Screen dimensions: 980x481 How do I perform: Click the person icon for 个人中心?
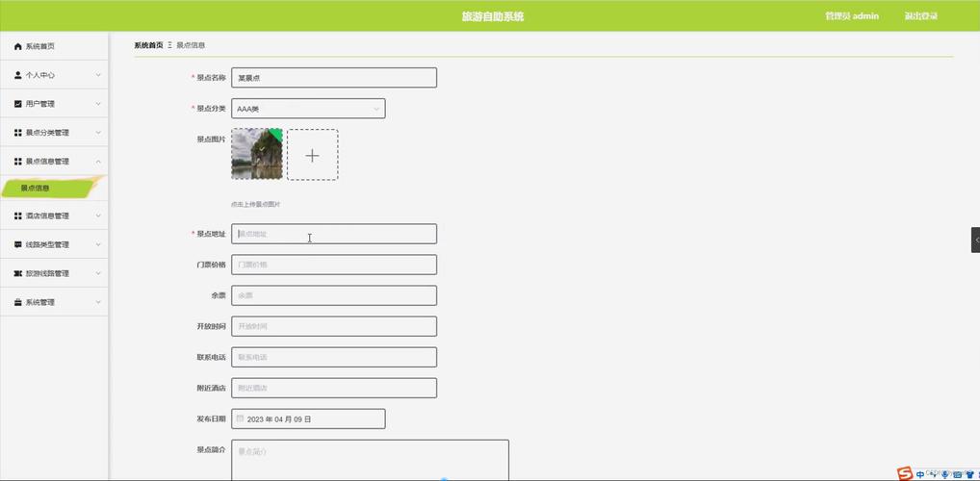point(18,75)
